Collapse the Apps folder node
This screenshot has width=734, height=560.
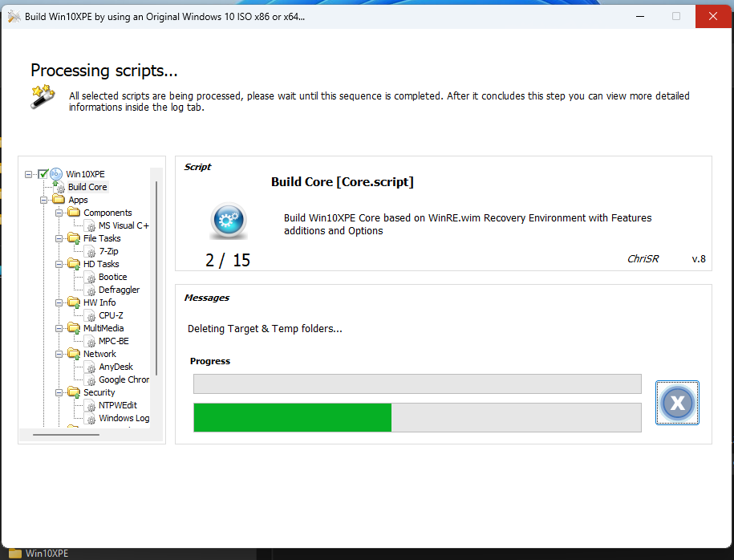click(43, 200)
